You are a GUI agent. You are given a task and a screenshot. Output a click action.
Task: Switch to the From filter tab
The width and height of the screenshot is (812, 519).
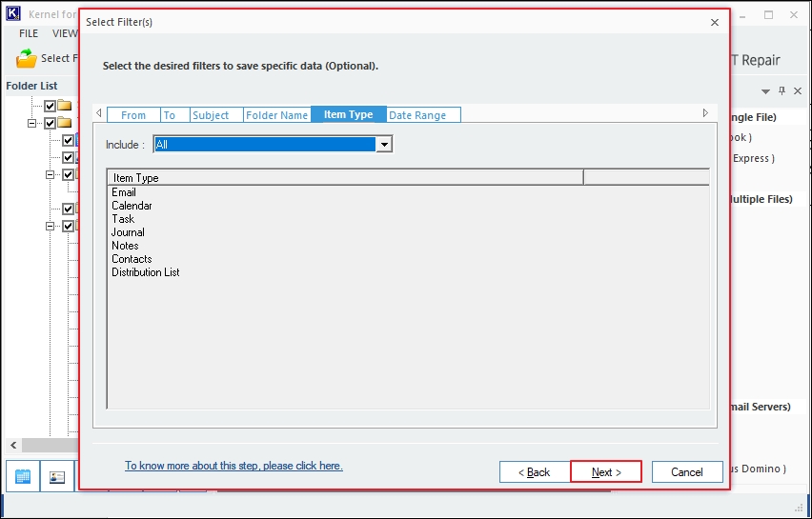tap(133, 115)
